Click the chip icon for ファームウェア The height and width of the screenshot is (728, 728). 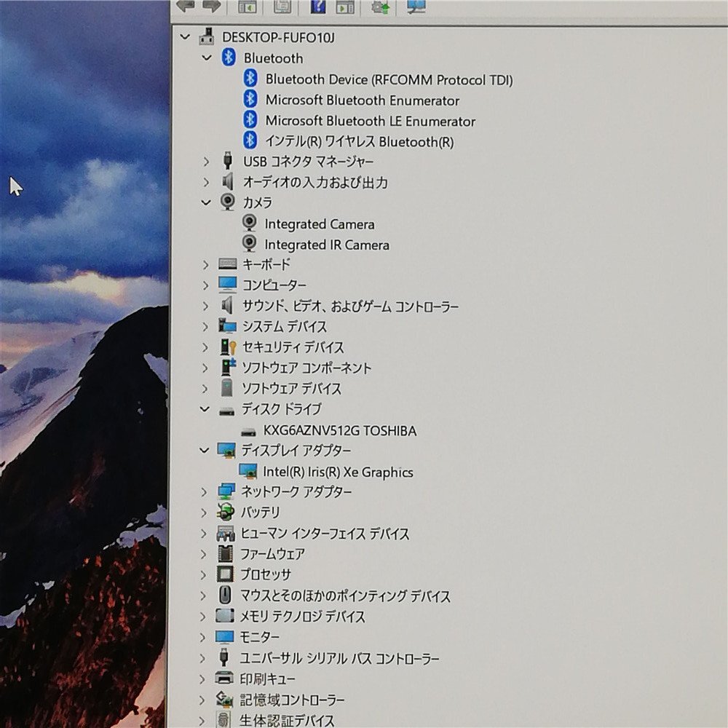225,553
